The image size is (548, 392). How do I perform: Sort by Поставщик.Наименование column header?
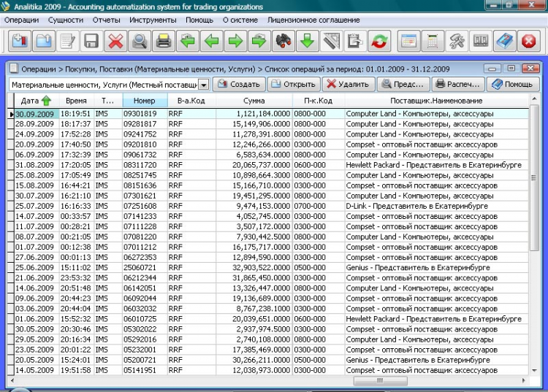coord(436,101)
